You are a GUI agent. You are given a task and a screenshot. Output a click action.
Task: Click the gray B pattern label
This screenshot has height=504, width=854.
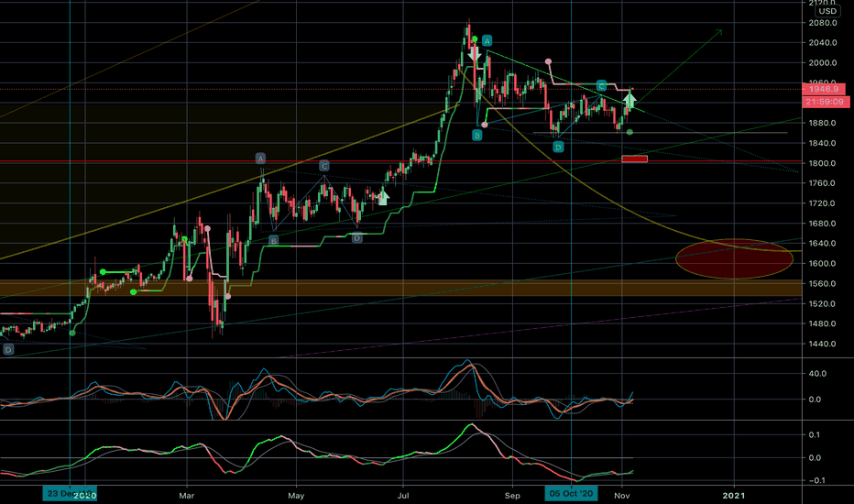coord(273,240)
